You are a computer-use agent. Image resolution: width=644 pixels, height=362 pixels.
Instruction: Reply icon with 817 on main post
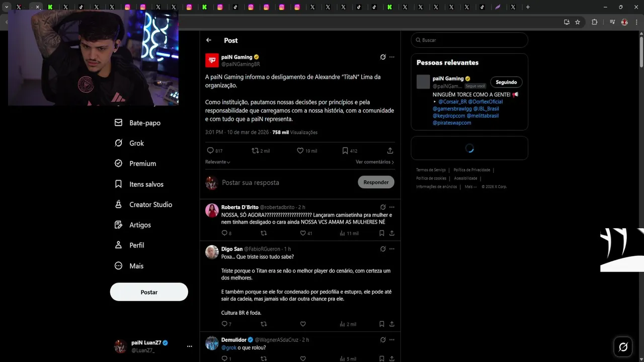coord(210,150)
